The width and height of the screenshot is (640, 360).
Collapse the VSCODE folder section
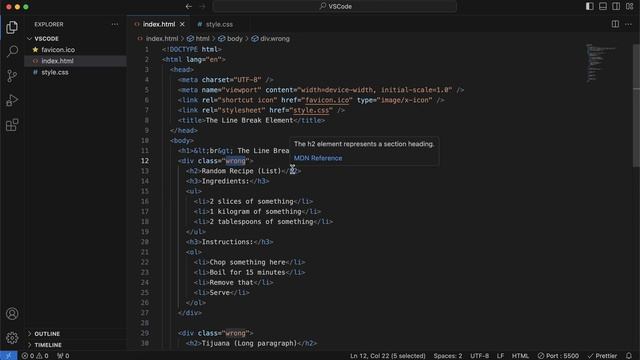[46, 38]
